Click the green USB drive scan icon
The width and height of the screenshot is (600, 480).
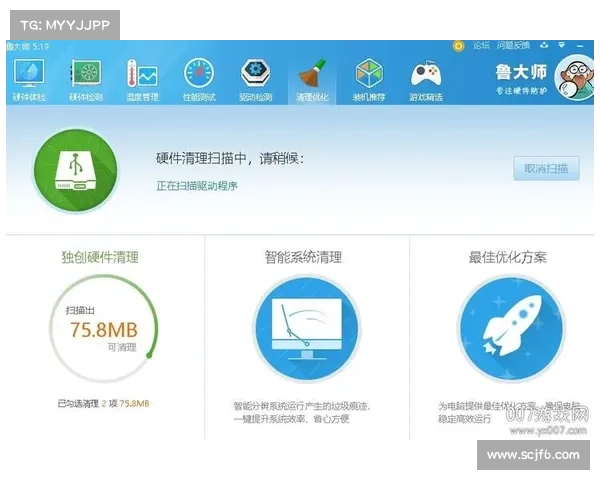click(x=75, y=170)
